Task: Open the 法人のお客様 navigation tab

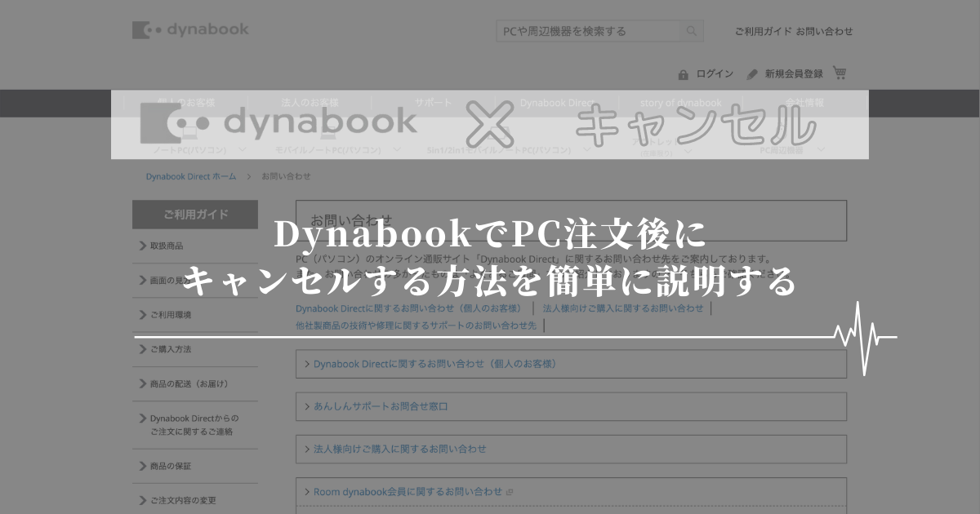Action: pos(310,103)
